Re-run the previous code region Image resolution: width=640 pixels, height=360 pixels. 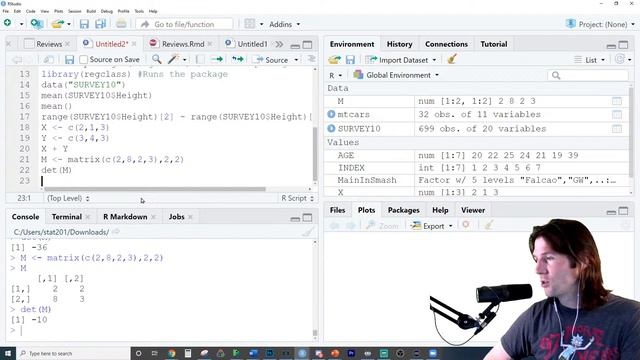click(x=238, y=60)
